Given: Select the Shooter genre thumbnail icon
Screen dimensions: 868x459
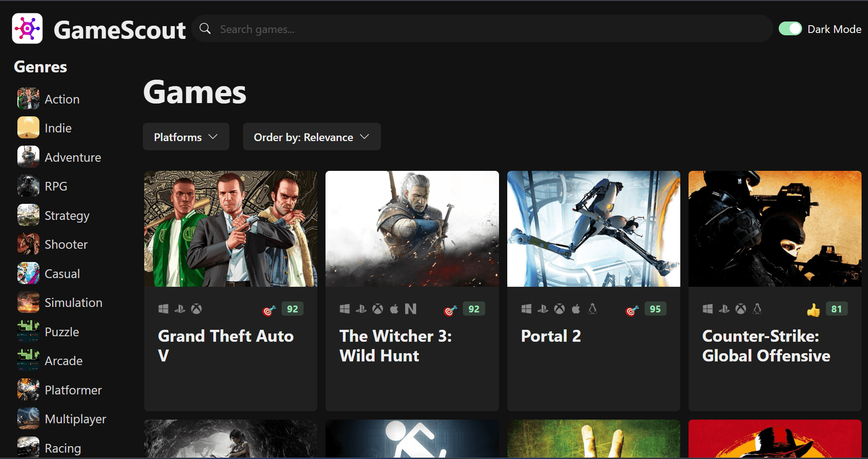Looking at the screenshot, I should pyautogui.click(x=28, y=244).
